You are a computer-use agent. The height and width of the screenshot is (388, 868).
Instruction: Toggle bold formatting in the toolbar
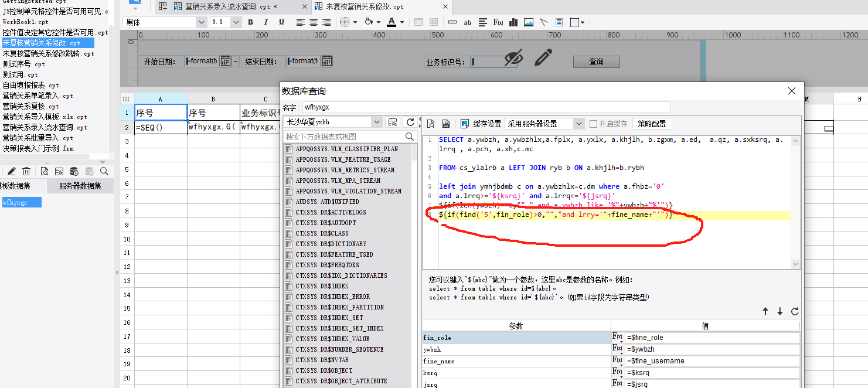pyautogui.click(x=251, y=22)
